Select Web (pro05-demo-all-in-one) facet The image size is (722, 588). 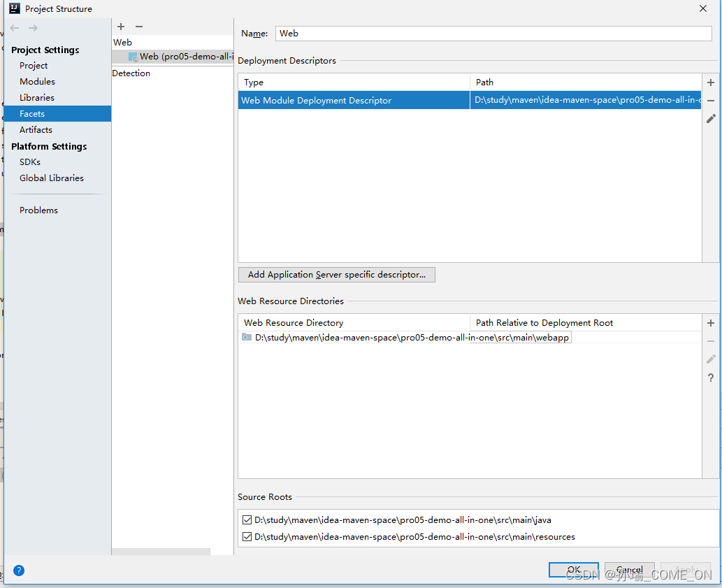pyautogui.click(x=173, y=57)
